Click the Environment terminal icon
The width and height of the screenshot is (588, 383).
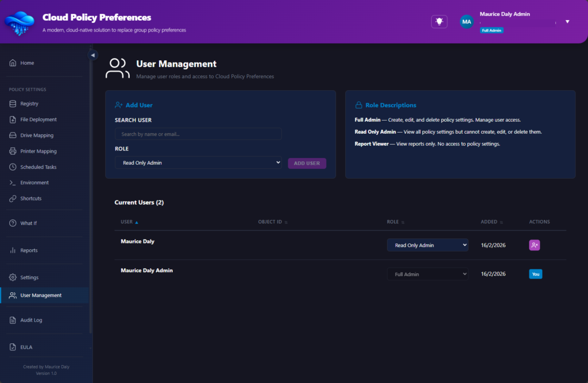(13, 183)
